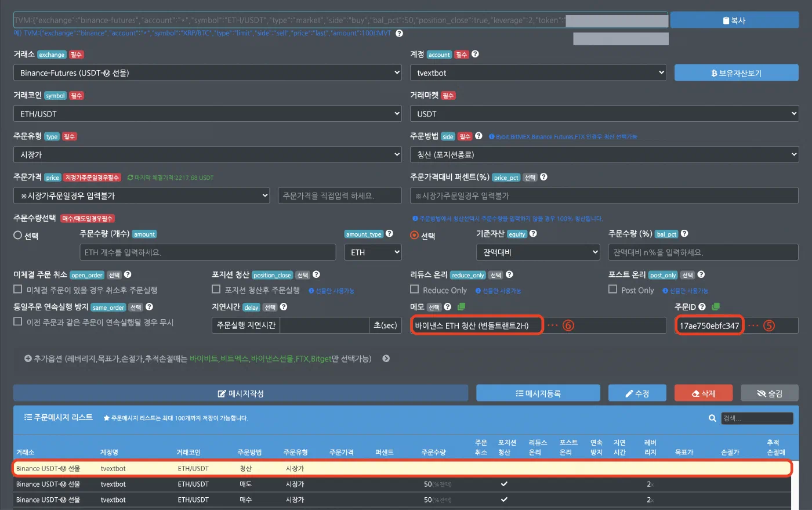Click search magnifier icon in message list

tap(712, 418)
